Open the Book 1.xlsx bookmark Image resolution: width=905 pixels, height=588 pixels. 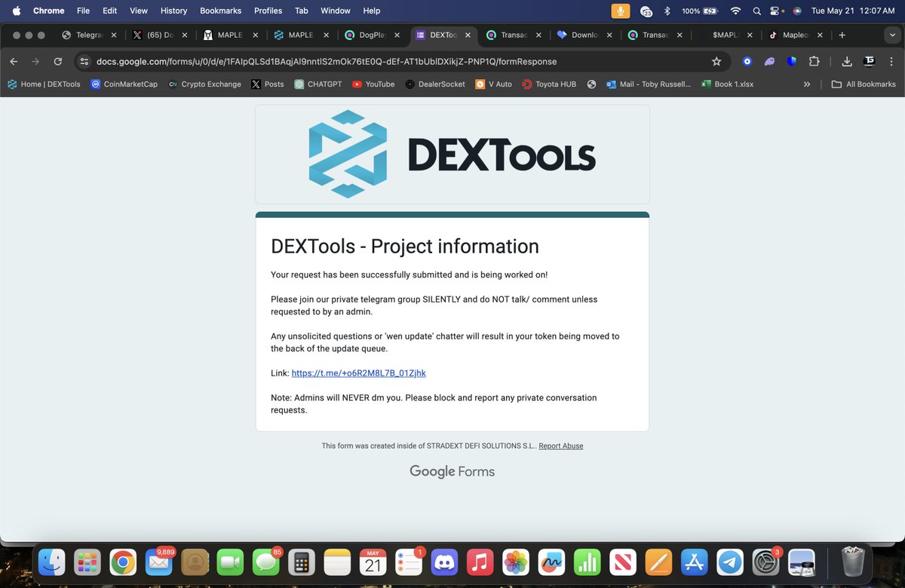(x=727, y=84)
